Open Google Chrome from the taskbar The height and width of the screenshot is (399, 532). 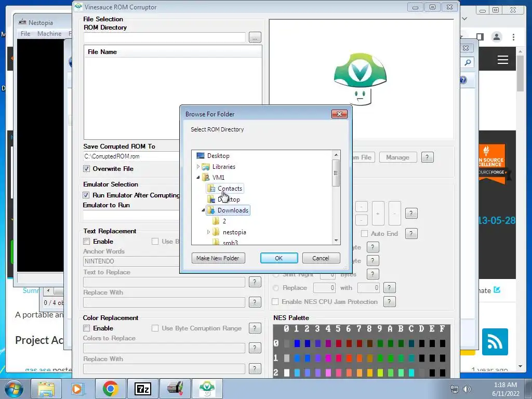110,389
